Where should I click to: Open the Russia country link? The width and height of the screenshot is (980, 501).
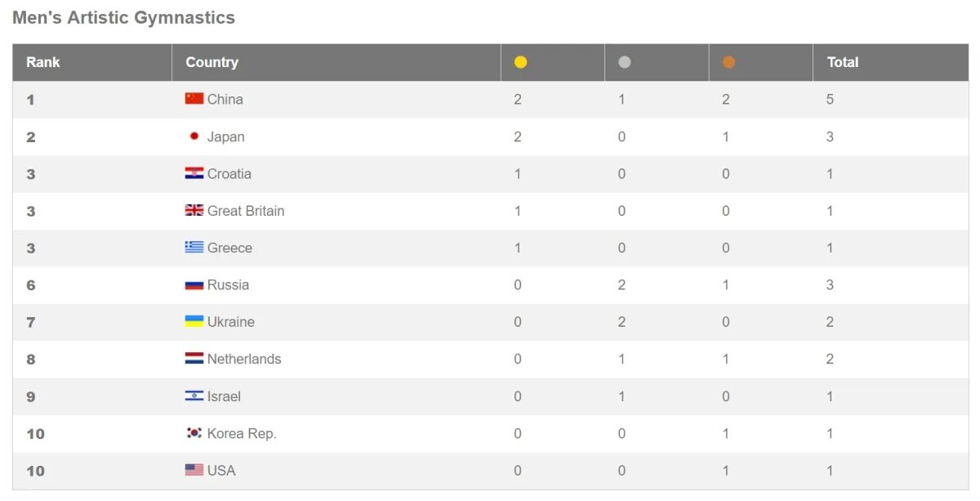tap(228, 285)
